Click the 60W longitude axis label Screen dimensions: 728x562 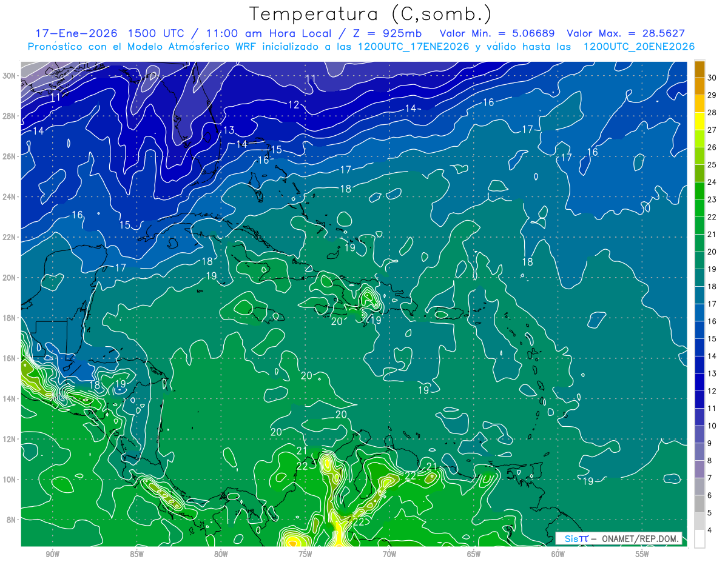tap(558, 555)
